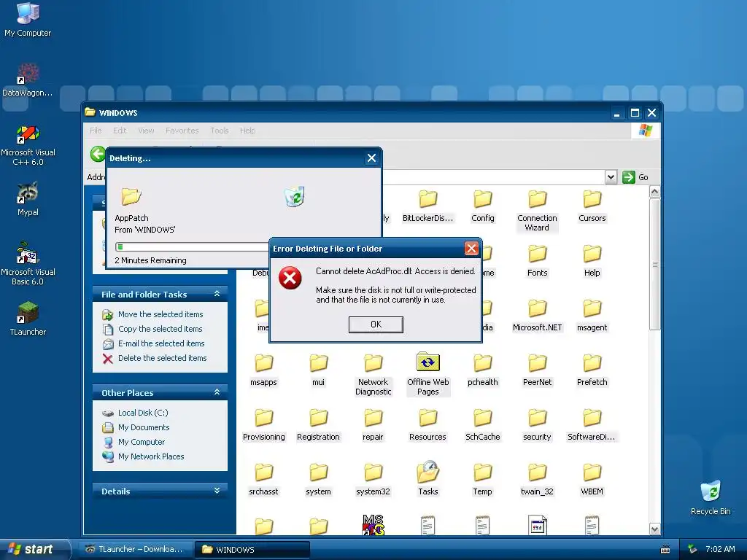Open the BitLockerDis... folder
This screenshot has height=560, width=747.
427,206
